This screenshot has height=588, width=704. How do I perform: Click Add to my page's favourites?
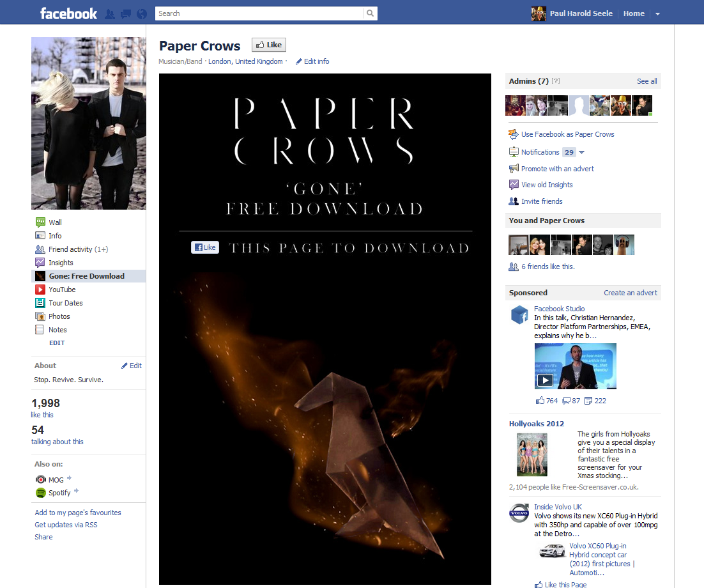tap(78, 513)
